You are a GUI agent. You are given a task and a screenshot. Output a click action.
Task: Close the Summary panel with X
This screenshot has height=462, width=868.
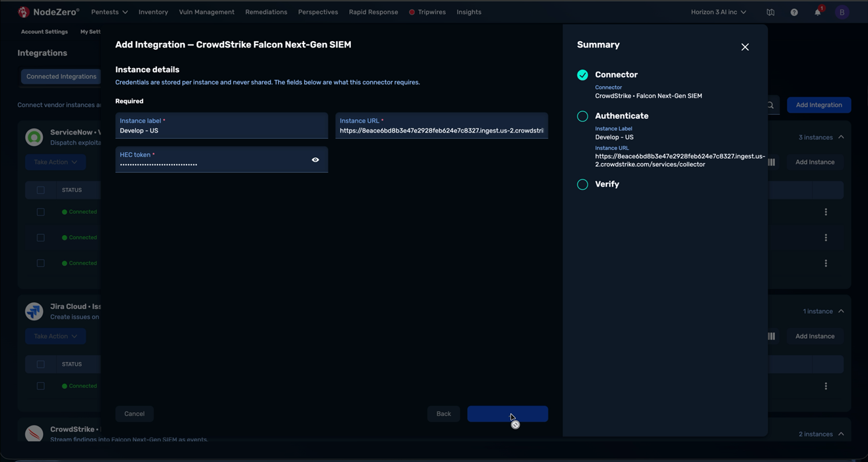(x=745, y=47)
